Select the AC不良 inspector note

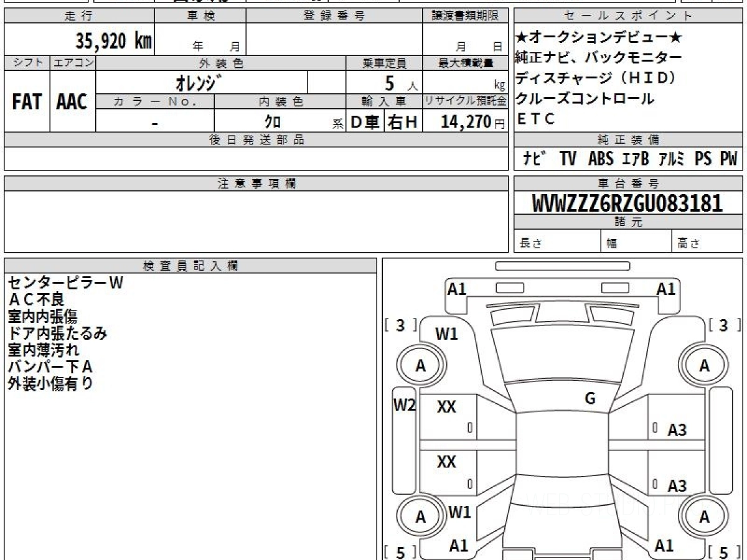tap(35, 300)
